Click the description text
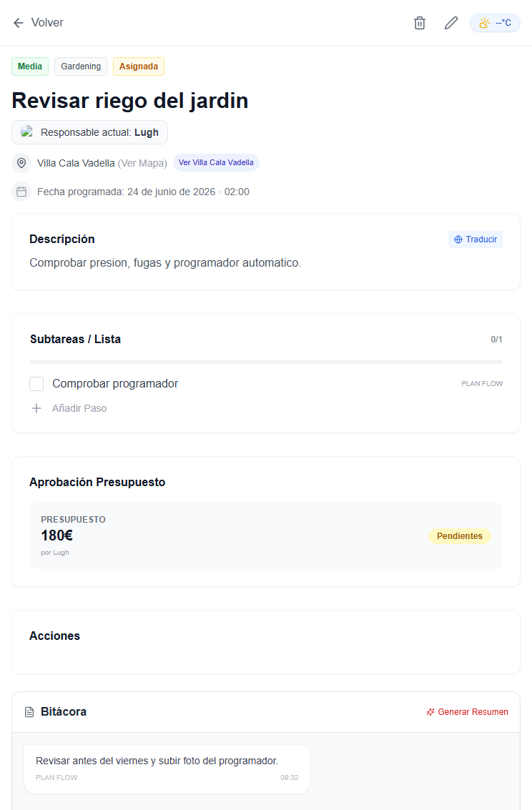 165,262
